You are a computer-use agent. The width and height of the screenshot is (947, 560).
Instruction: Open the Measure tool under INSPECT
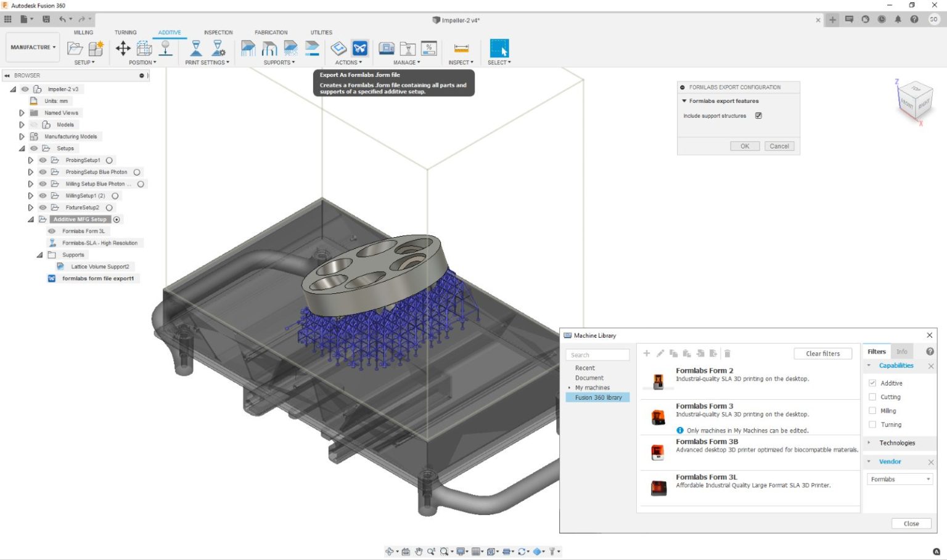[x=460, y=48]
